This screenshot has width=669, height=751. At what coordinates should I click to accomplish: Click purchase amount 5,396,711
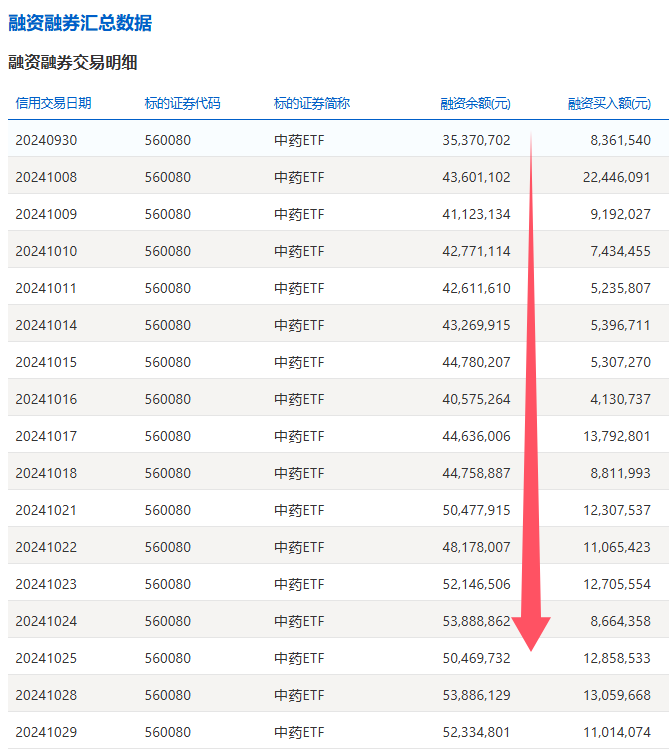(621, 325)
